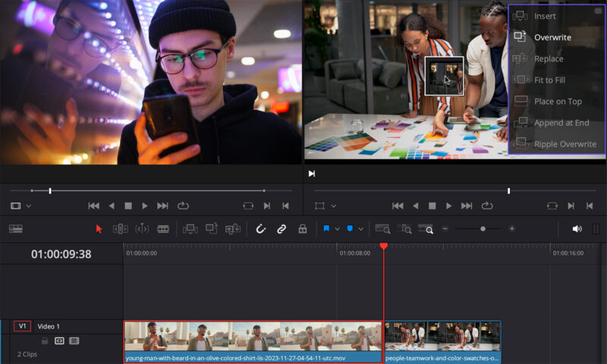Click the timeline viewer jog bar playhead
The width and height of the screenshot is (607, 364).
(x=508, y=190)
